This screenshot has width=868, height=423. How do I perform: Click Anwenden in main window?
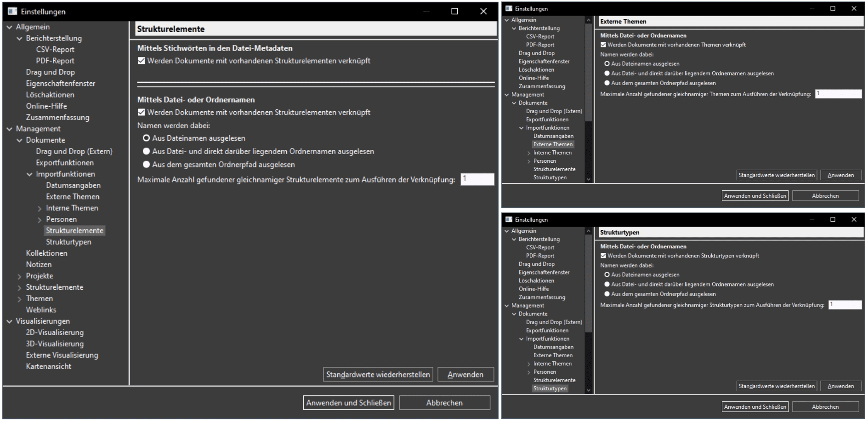465,374
